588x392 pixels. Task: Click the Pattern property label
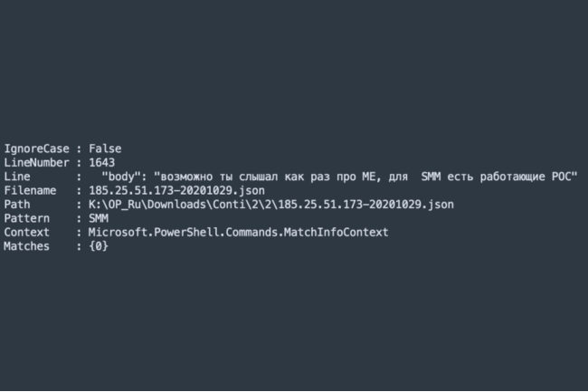tap(27, 218)
